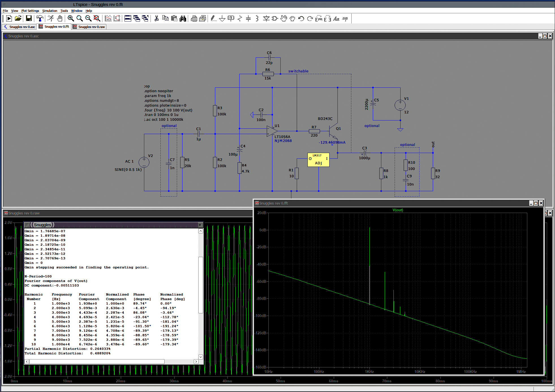
Task: Cascade windows using the toolbar icon
Action: 137,19
